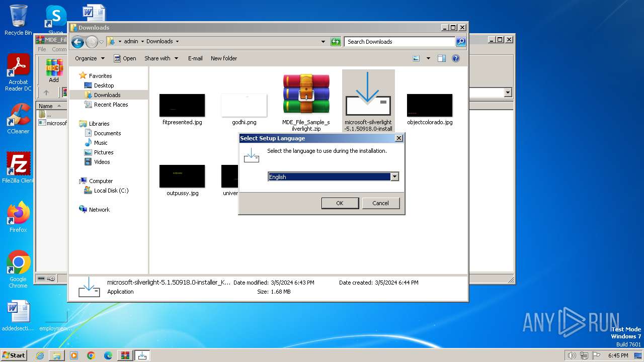
Task: Open Explorer help icon
Action: pyautogui.click(x=456, y=58)
